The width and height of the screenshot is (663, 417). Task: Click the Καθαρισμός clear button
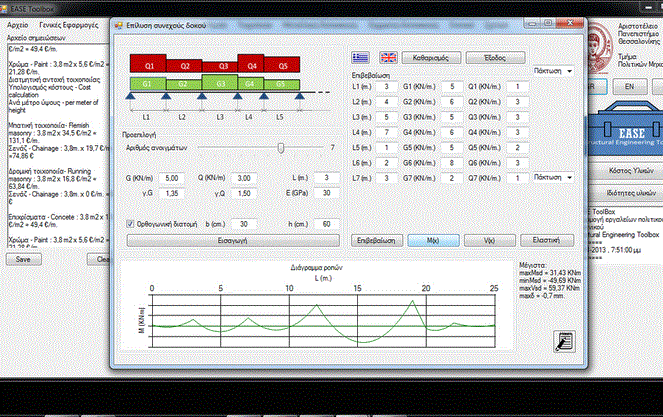click(431, 58)
